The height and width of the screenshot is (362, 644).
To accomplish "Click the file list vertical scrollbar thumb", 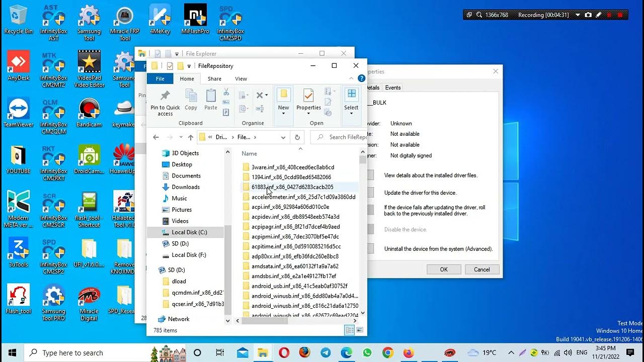I will (x=363, y=160).
